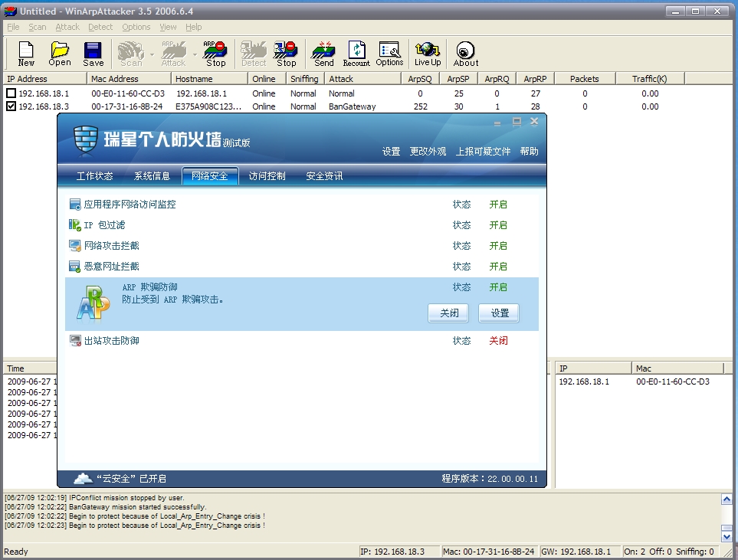
Task: Click the IP 包过滤 icon
Action: coord(75,225)
